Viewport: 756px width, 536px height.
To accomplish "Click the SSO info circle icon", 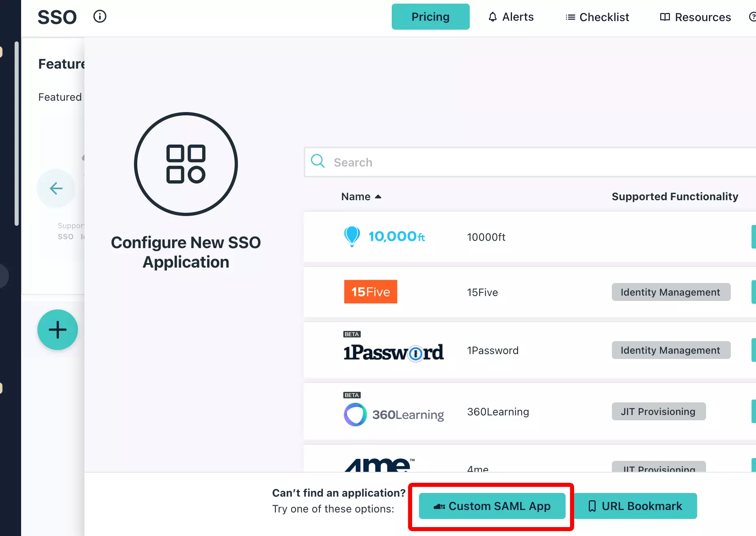I will click(100, 17).
